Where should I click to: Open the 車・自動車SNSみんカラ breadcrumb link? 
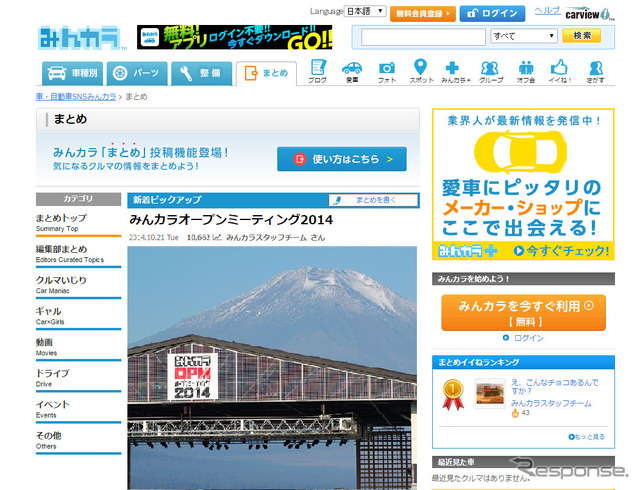coord(76,97)
